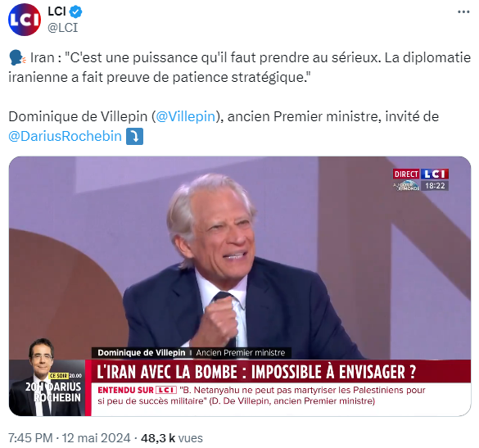Open the 7:45 PM timestamp link

tap(30, 438)
